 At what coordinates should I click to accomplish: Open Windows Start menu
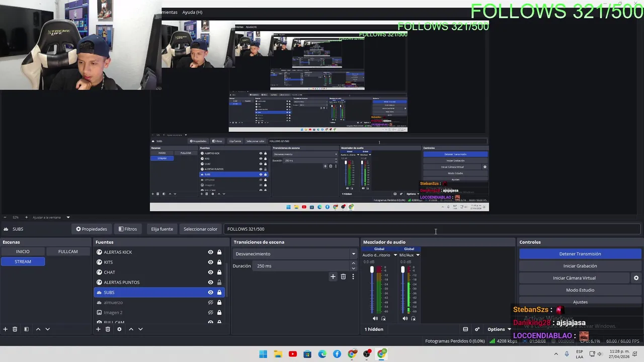(x=263, y=354)
